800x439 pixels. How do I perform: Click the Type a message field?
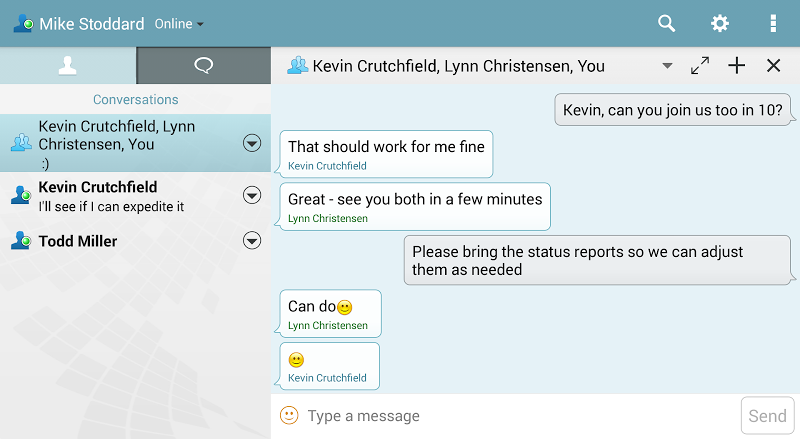[520, 416]
